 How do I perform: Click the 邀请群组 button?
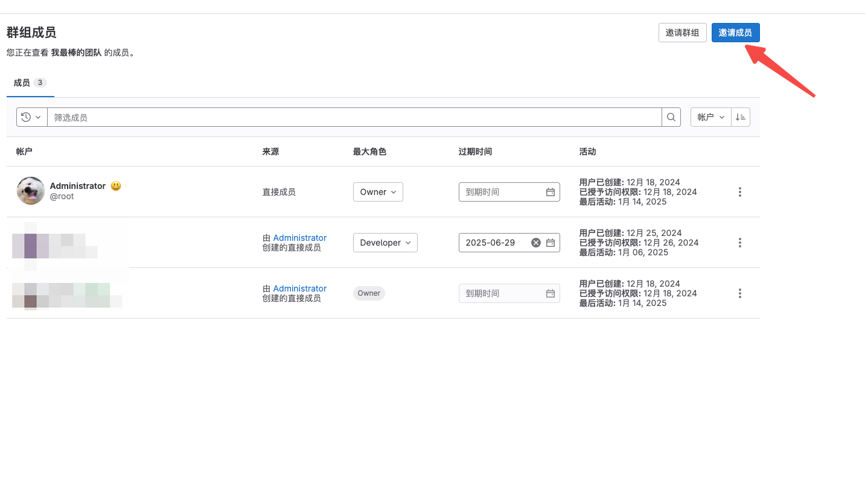(682, 33)
